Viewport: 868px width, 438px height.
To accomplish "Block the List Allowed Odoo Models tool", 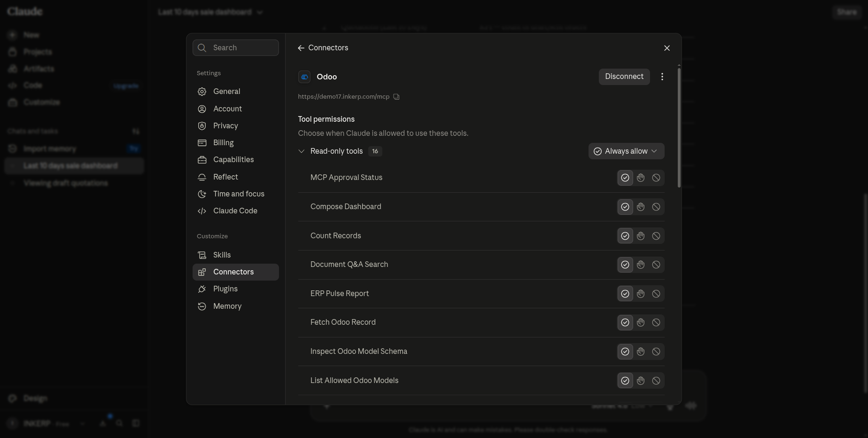I will [x=656, y=381].
